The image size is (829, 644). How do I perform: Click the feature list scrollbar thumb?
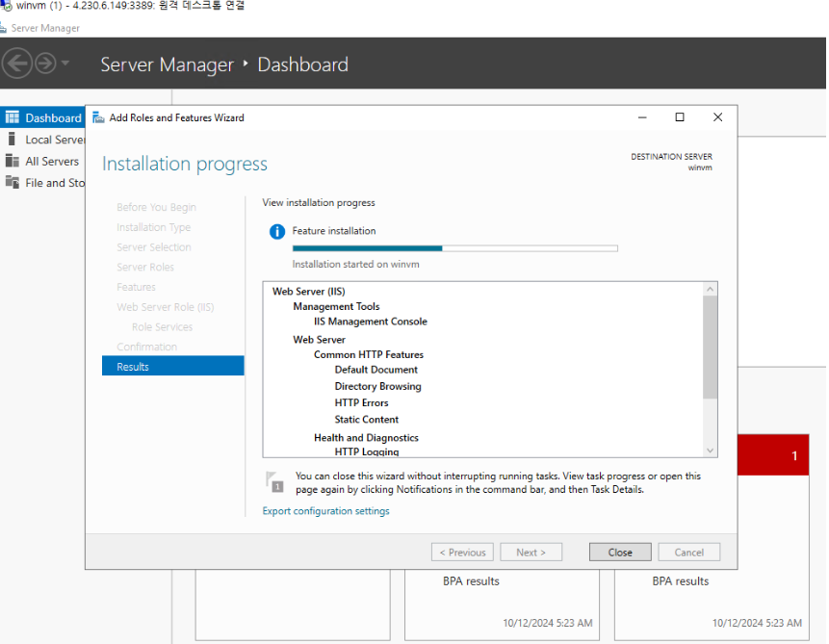point(710,347)
